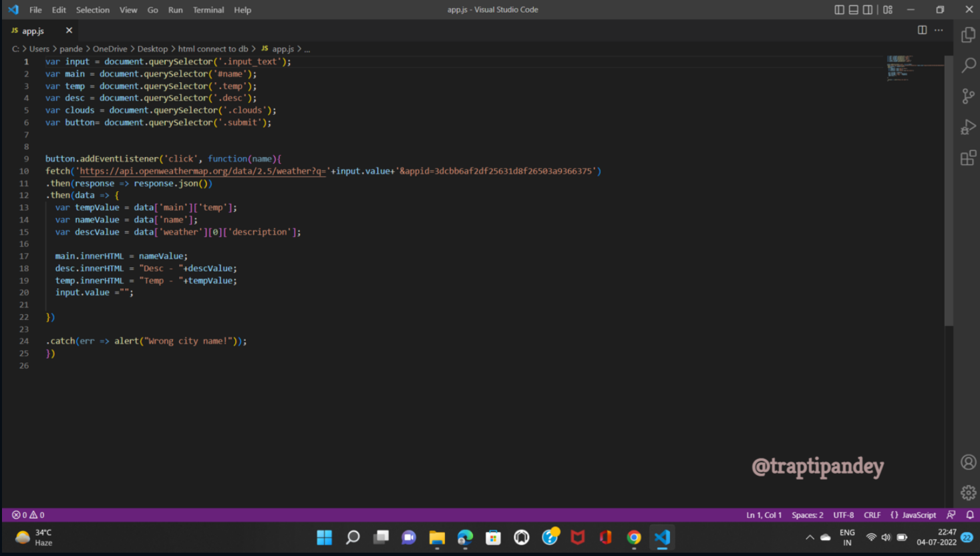This screenshot has height=556, width=980.
Task: Click Spaces: 2 indentation setting
Action: pyautogui.click(x=807, y=515)
